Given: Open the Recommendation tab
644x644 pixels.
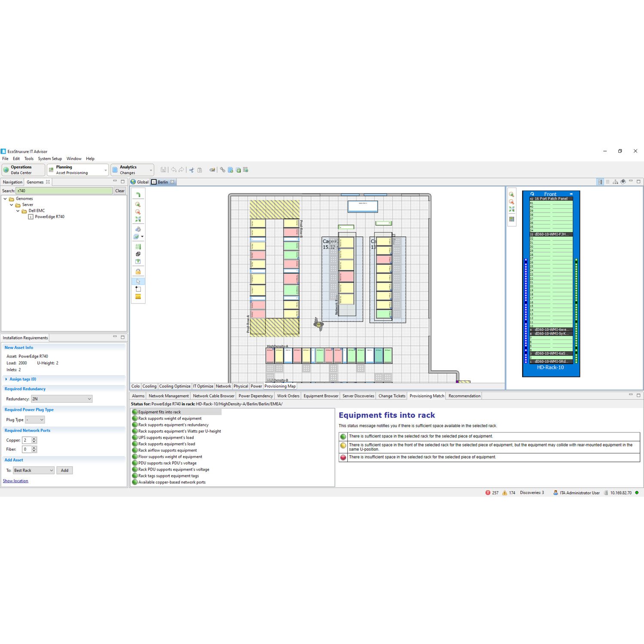Looking at the screenshot, I should (x=465, y=396).
